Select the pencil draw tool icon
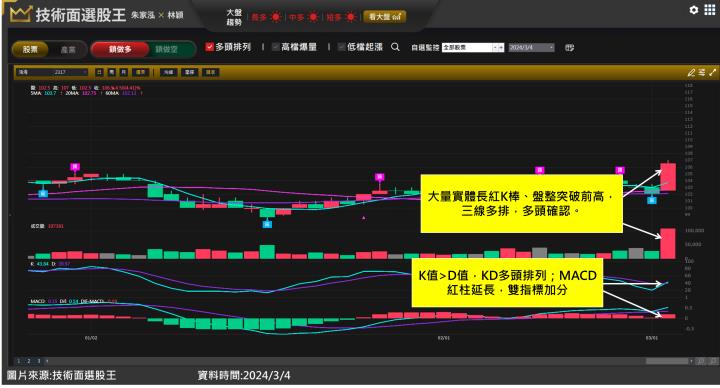 click(x=691, y=73)
